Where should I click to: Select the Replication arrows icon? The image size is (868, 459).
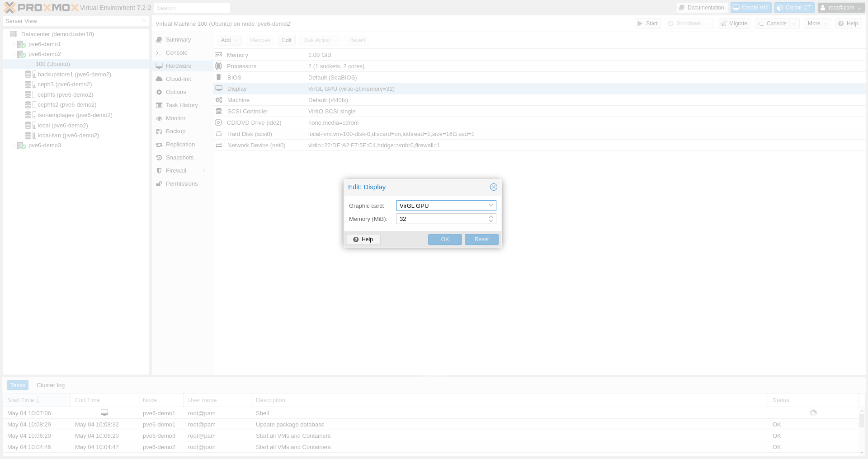click(x=159, y=144)
